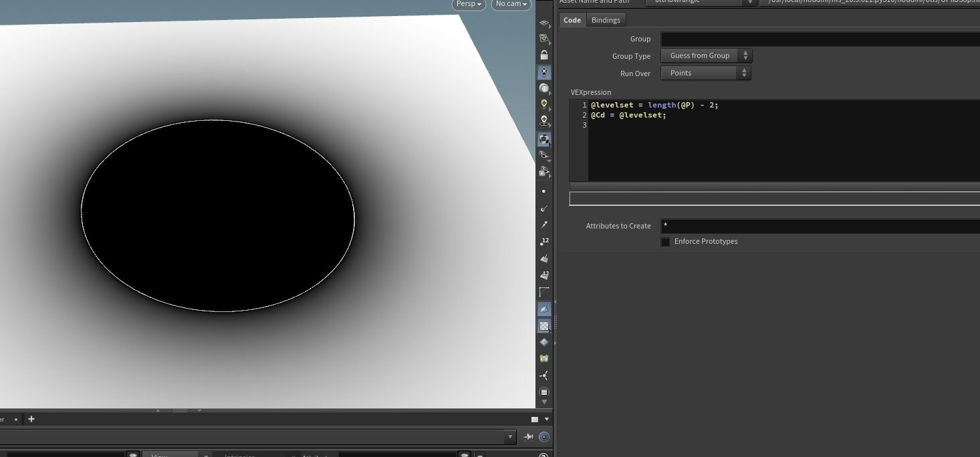
Task: Click the lock icon in the viewport toolbar
Action: pos(544,55)
